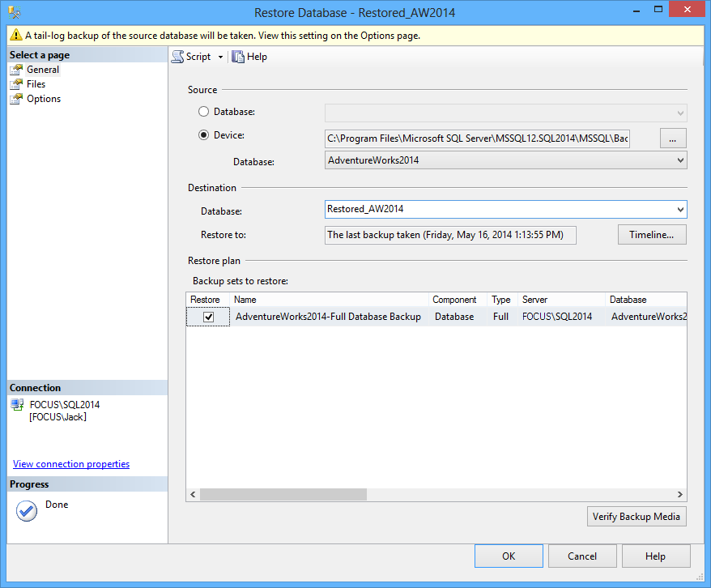Click the browse (...) device button
Image resolution: width=711 pixels, height=588 pixels.
click(x=673, y=138)
